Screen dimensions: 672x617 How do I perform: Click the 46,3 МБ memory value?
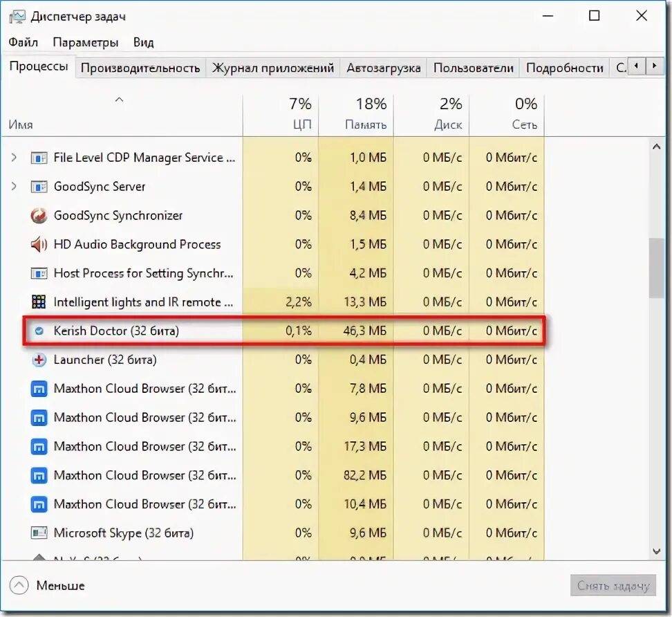tap(365, 331)
